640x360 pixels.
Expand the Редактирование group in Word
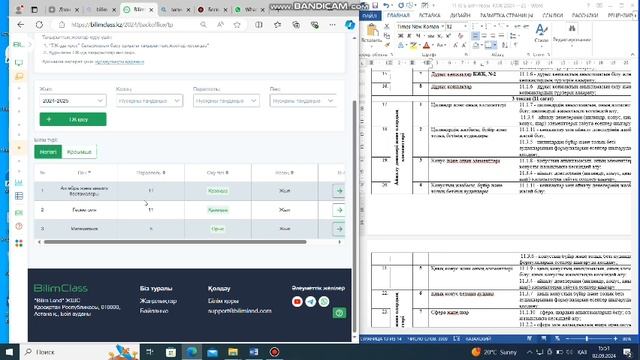[571, 34]
